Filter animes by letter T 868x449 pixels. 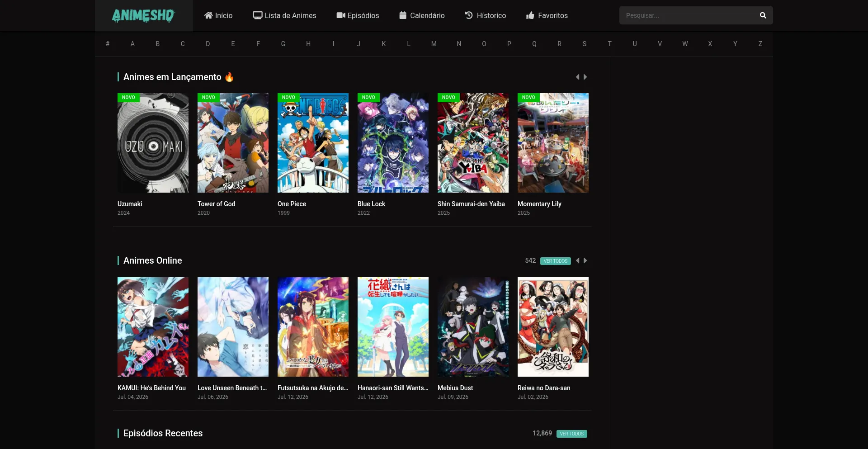pos(609,44)
